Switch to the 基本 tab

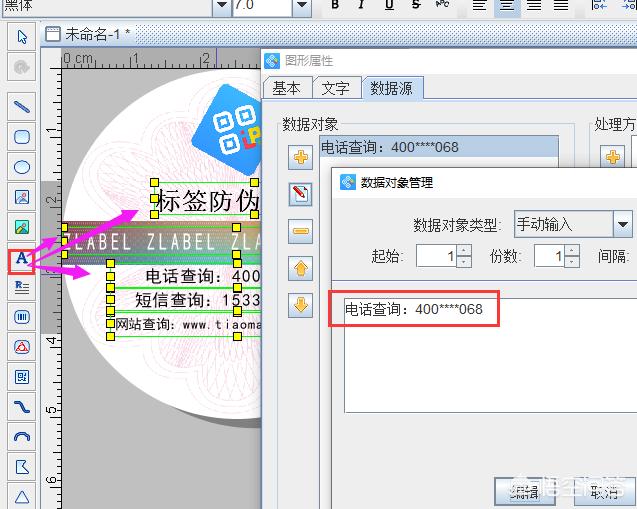point(287,88)
